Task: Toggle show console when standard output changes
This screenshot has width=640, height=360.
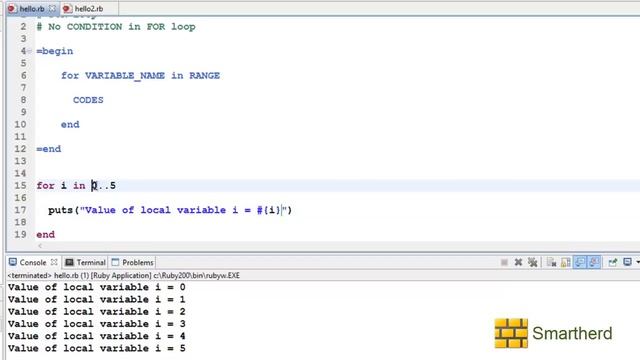Action: click(580, 262)
